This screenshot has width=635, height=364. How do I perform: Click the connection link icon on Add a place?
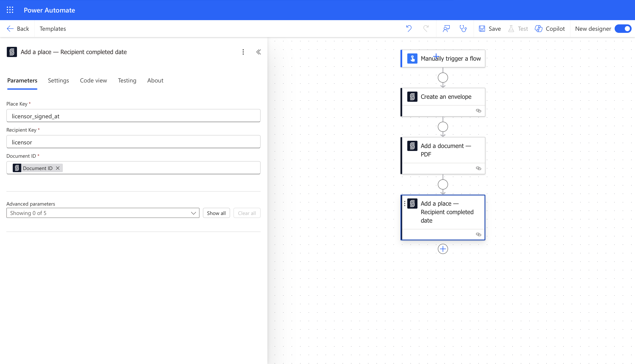coord(478,234)
